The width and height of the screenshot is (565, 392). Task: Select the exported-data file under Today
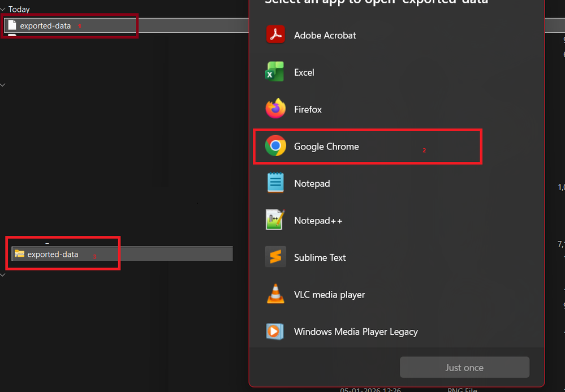coord(126,25)
